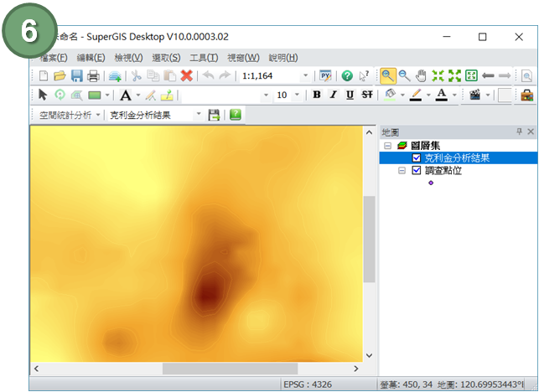Click the Print icon
This screenshot has height=392, width=539.
click(x=93, y=75)
